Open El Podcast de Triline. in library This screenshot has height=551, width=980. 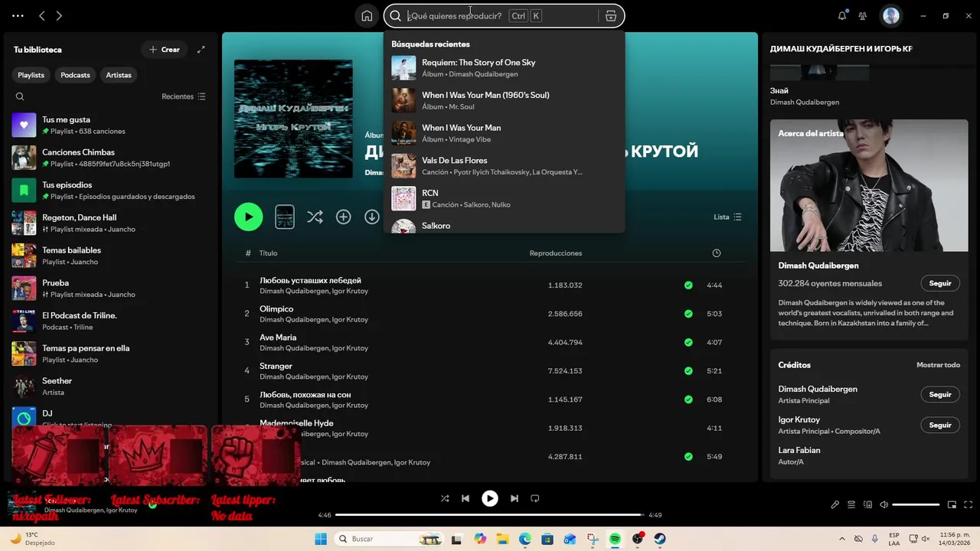click(109, 321)
